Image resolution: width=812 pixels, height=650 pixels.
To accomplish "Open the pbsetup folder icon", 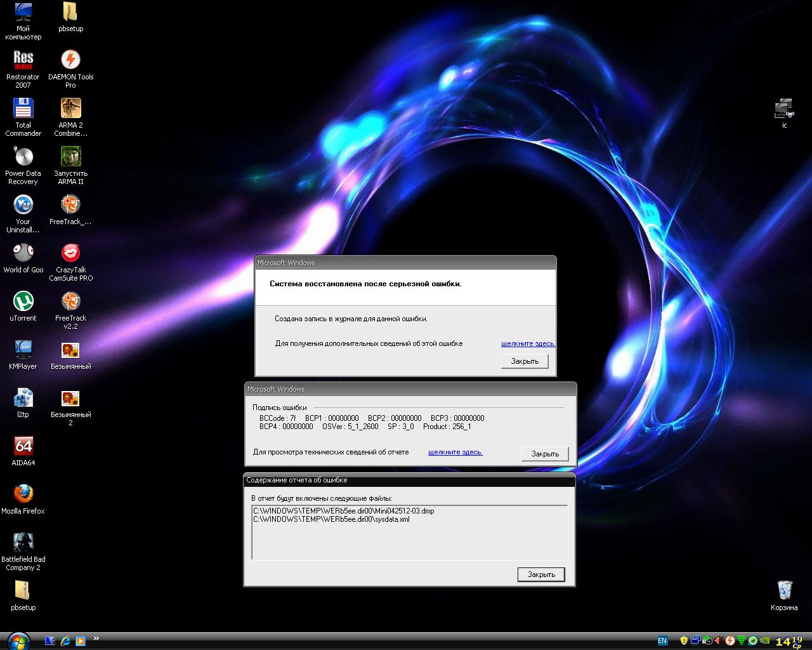I will click(x=70, y=17).
